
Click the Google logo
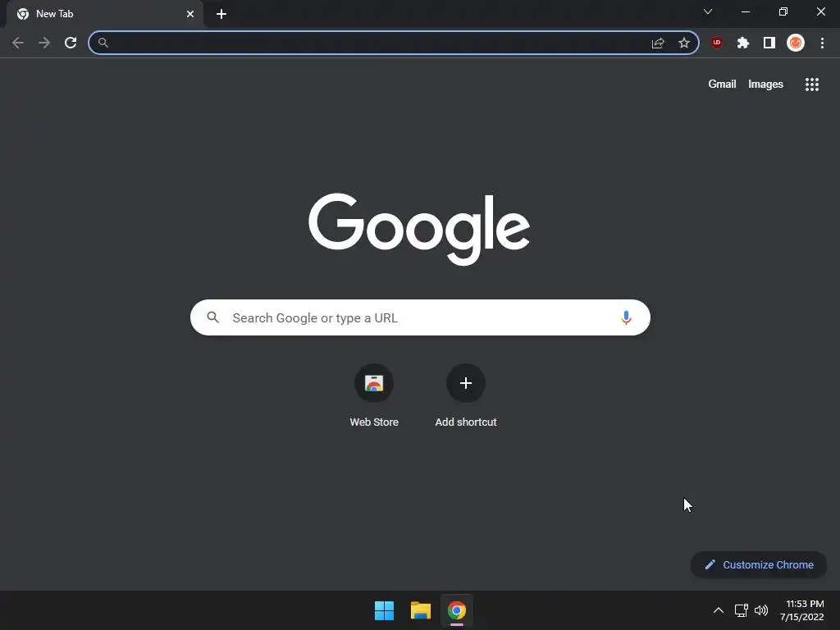(419, 230)
